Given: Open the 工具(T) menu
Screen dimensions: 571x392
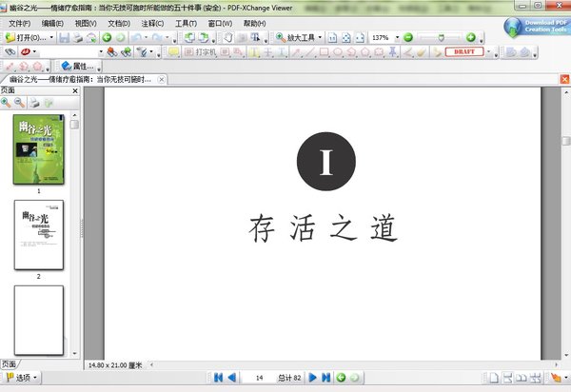Looking at the screenshot, I should (186, 23).
